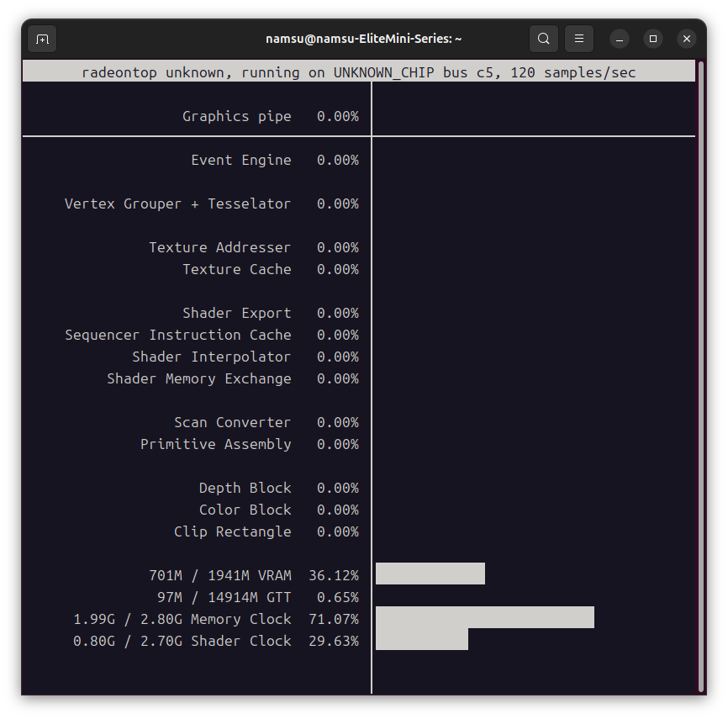The width and height of the screenshot is (728, 719).
Task: Click the Texture Addresser label
Action: click(x=220, y=247)
